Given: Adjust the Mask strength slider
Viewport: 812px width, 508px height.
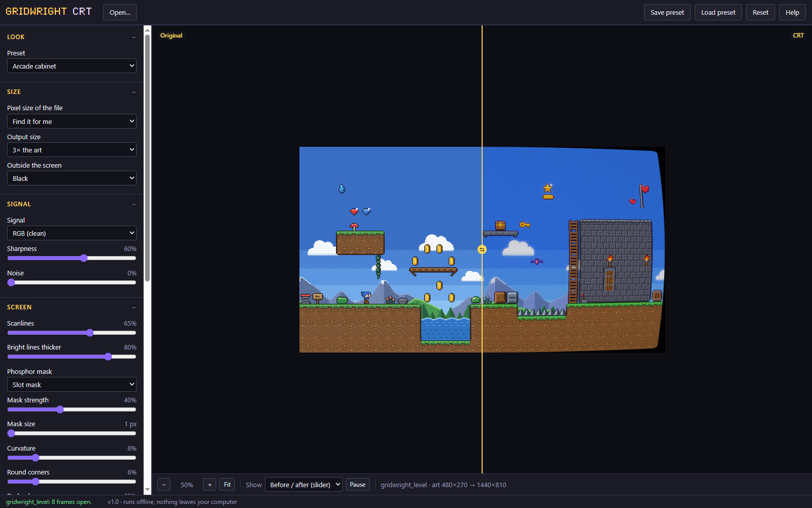Looking at the screenshot, I should tap(72, 409).
